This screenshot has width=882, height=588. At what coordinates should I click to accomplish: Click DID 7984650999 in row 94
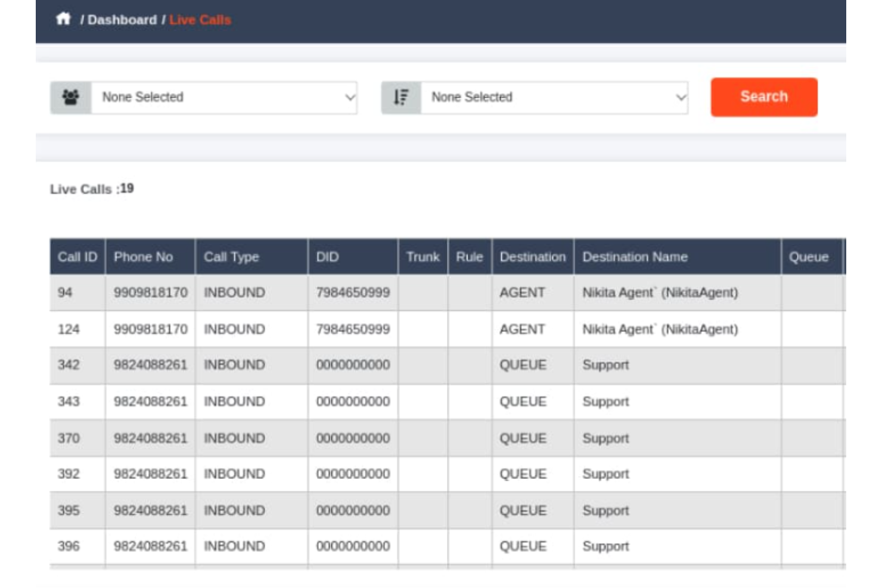coord(353,293)
